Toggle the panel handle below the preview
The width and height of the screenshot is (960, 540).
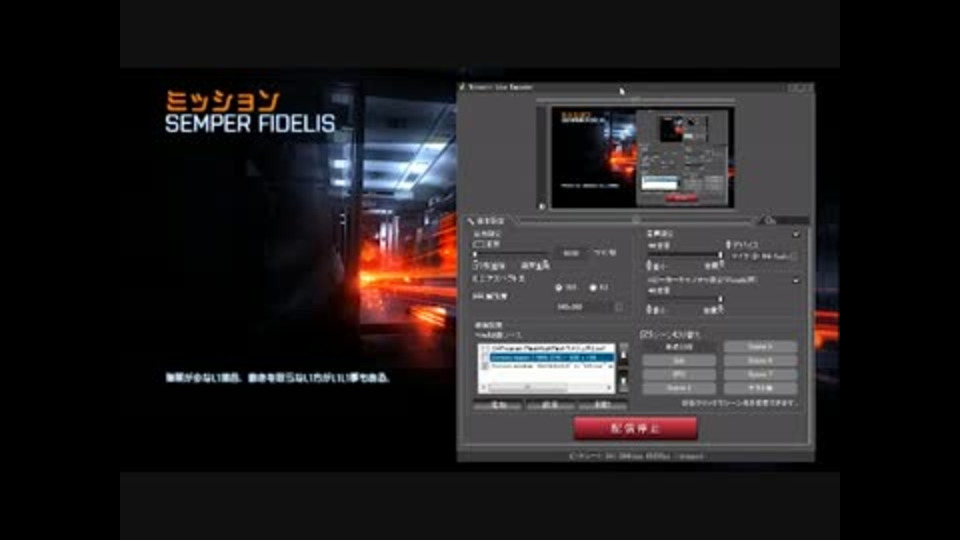coord(635,220)
